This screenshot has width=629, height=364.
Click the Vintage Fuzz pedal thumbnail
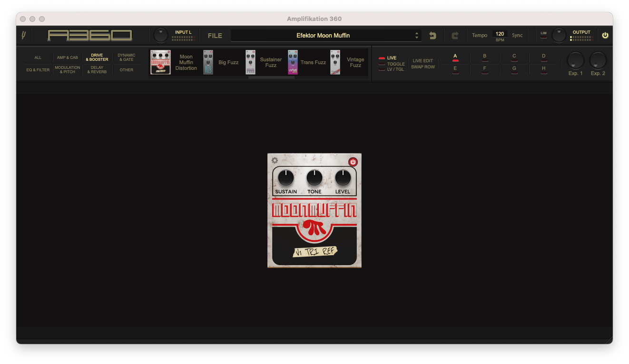(x=335, y=62)
